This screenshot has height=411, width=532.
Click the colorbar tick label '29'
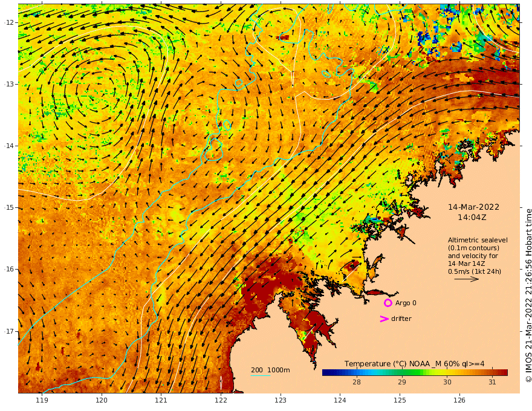pyautogui.click(x=401, y=382)
